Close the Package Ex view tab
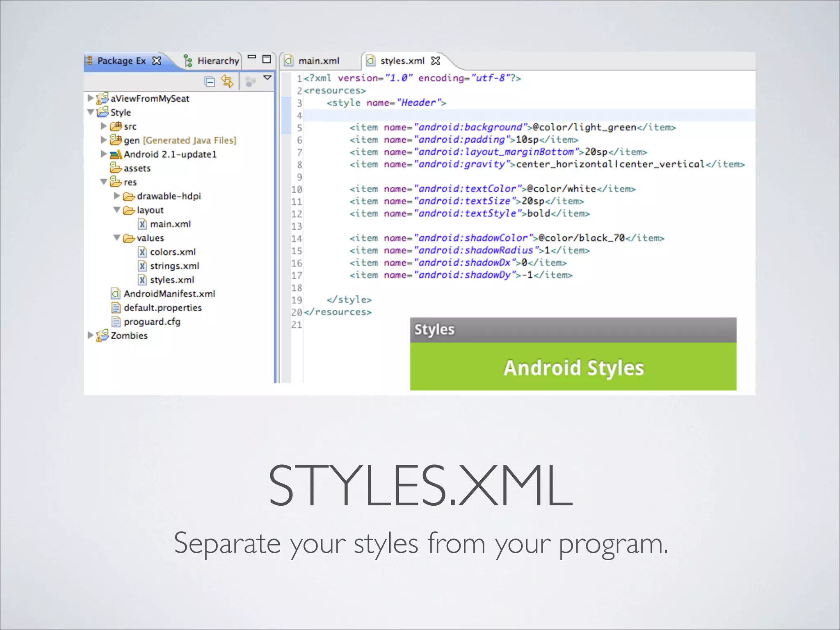Screen dimensions: 840x630 click(157, 61)
